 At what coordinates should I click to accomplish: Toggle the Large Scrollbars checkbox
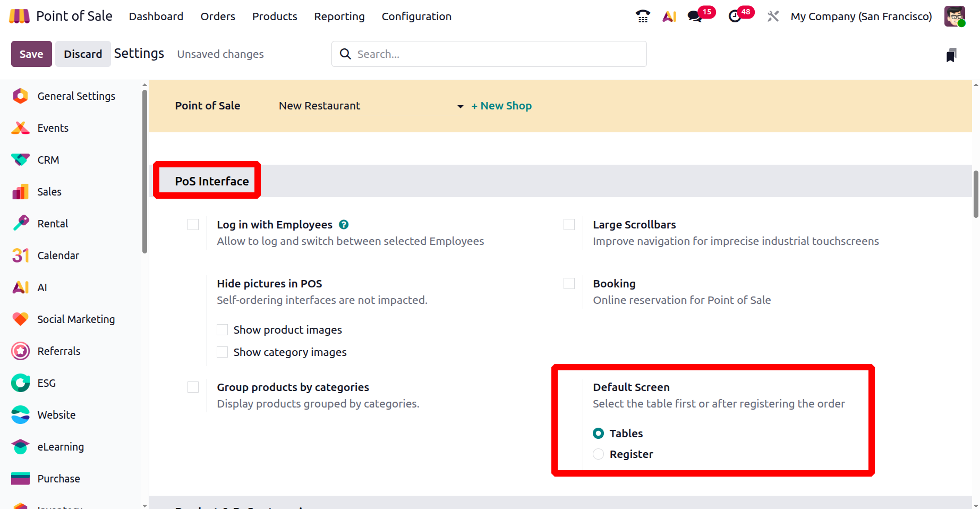point(569,225)
